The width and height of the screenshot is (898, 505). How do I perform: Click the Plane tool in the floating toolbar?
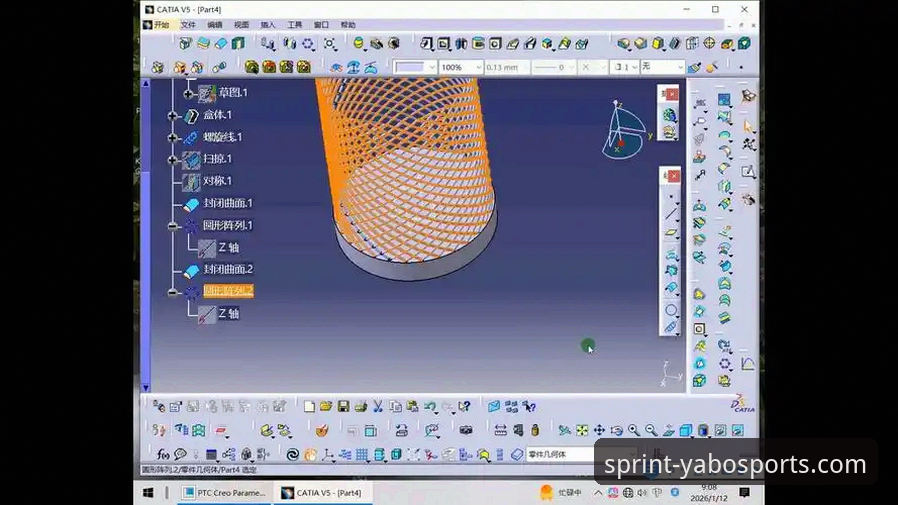tap(671, 234)
